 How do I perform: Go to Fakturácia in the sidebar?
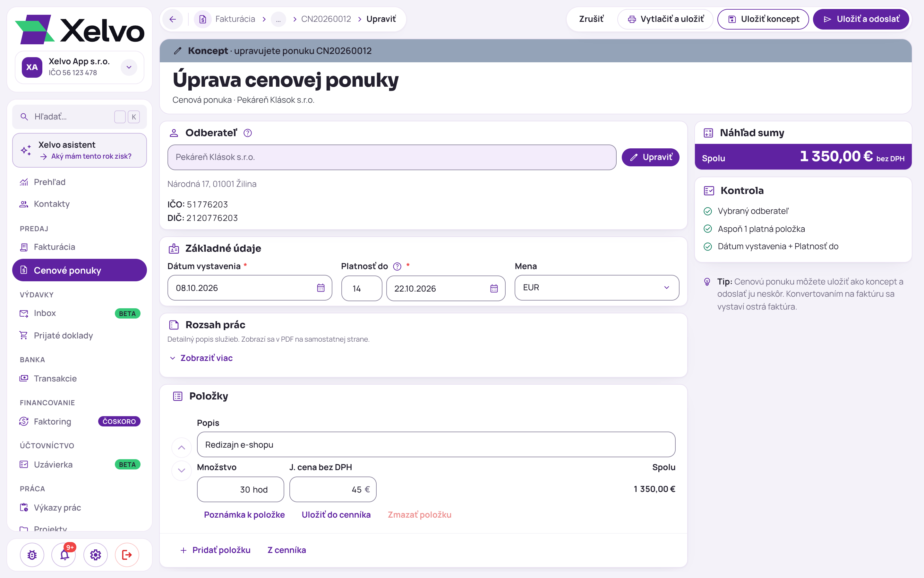pyautogui.click(x=80, y=247)
